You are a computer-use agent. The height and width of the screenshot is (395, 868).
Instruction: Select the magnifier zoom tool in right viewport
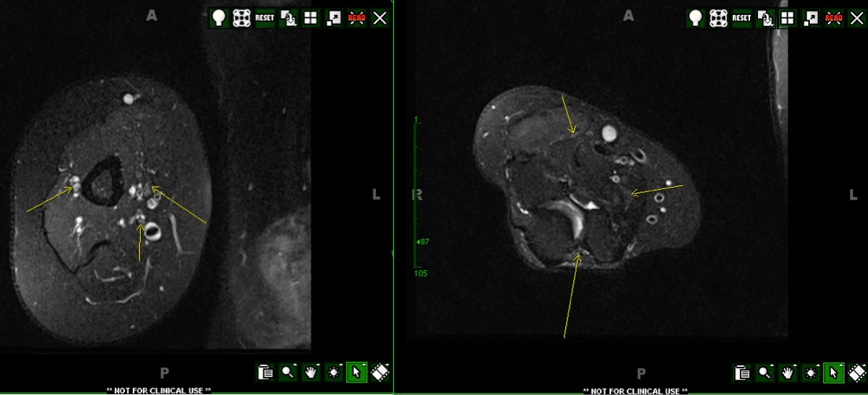point(766,372)
